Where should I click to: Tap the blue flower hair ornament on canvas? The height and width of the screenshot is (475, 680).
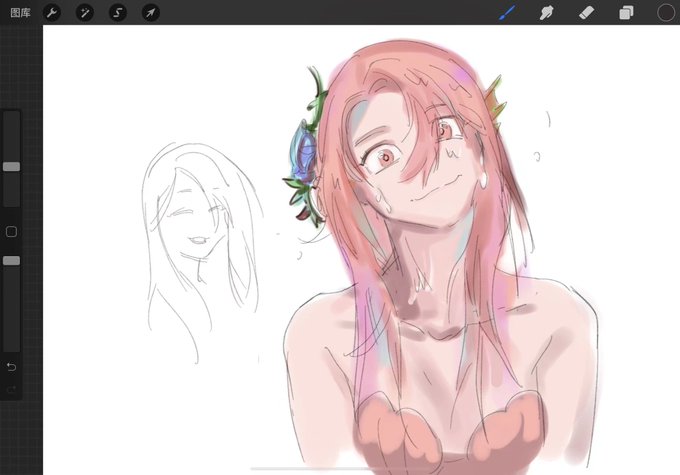coord(303,155)
